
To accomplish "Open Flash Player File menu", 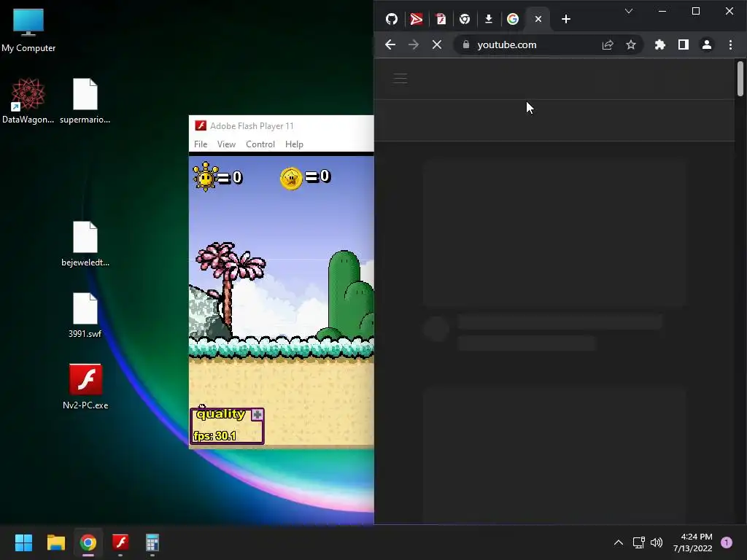I will point(201,144).
